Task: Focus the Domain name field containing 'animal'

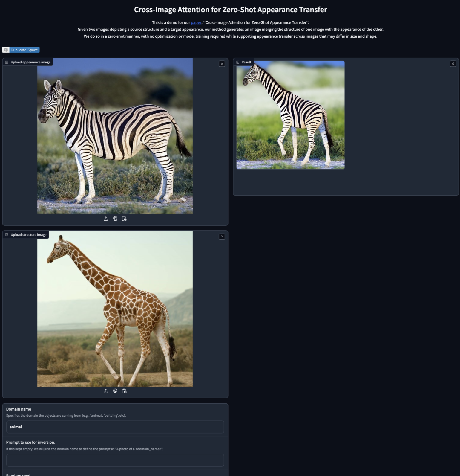Action: (115, 427)
